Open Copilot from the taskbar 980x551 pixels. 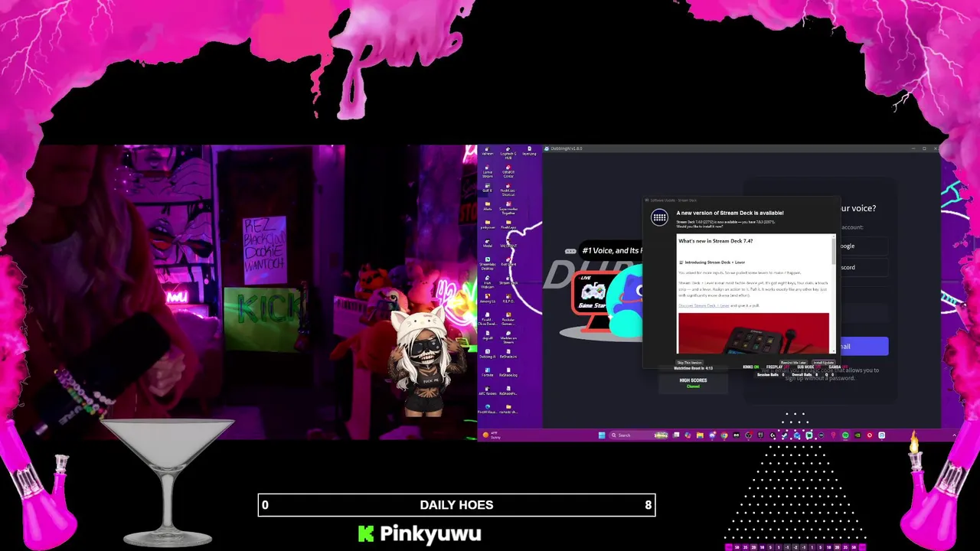point(688,435)
